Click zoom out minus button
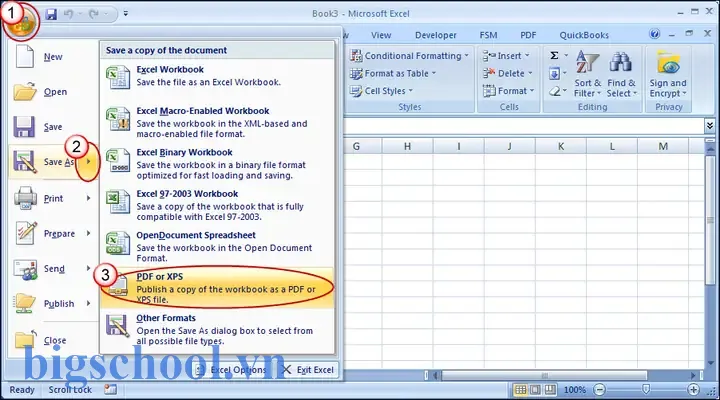Image resolution: width=720 pixels, height=400 pixels. 599,390
